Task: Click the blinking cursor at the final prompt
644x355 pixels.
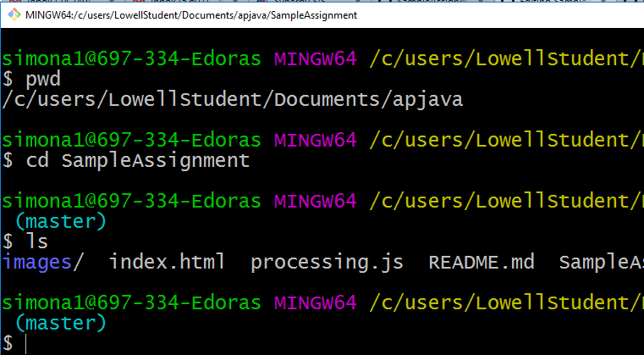Action: (x=26, y=343)
